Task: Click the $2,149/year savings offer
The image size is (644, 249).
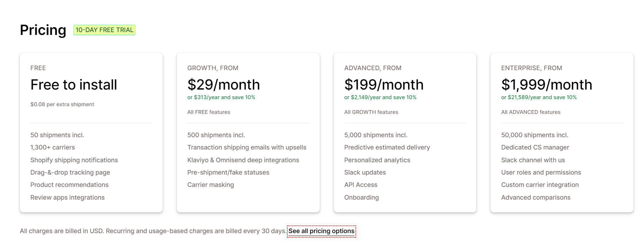Action: coord(380,97)
